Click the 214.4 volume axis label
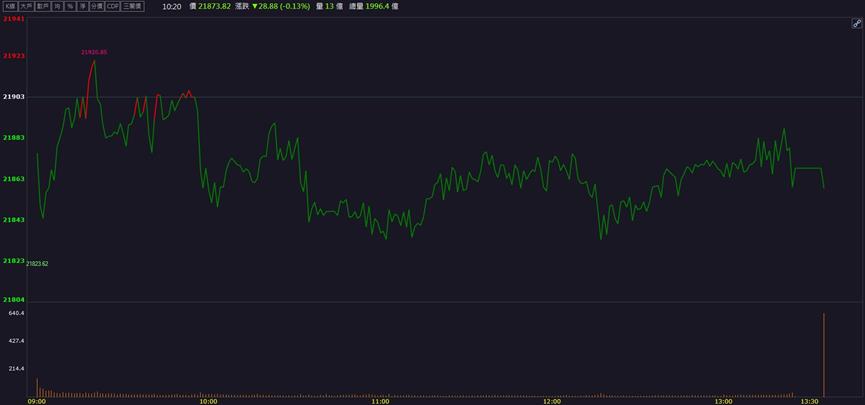 pos(16,369)
